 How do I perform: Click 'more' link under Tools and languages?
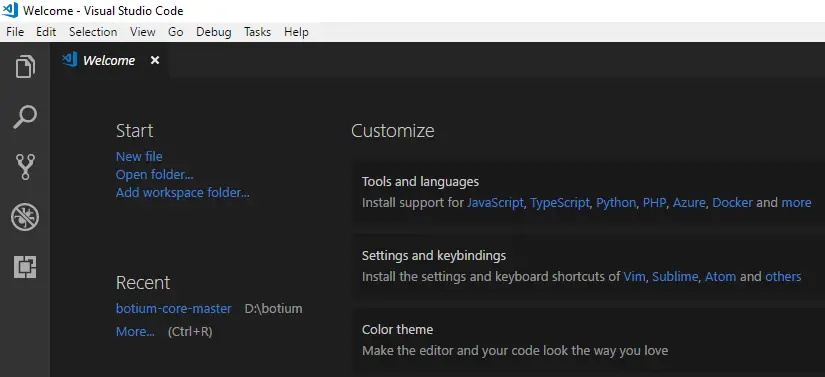tap(796, 203)
